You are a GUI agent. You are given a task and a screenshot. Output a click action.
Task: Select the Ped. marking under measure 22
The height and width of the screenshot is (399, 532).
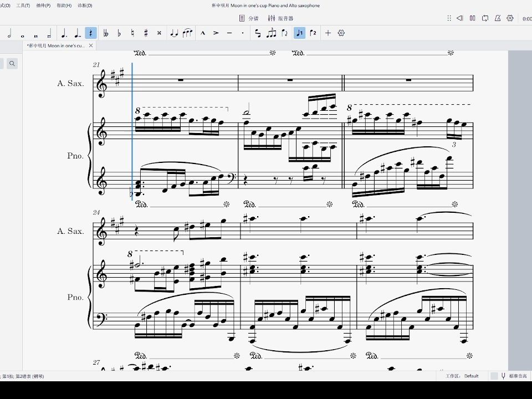pyautogui.click(x=250, y=204)
